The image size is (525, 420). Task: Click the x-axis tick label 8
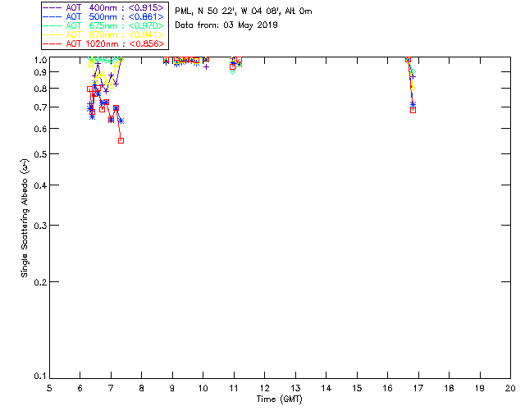click(142, 388)
